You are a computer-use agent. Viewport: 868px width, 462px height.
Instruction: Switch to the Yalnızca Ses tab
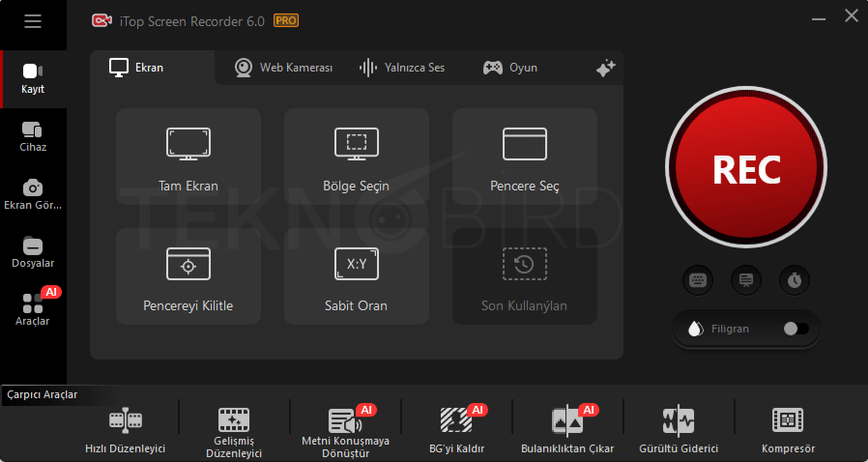click(402, 68)
